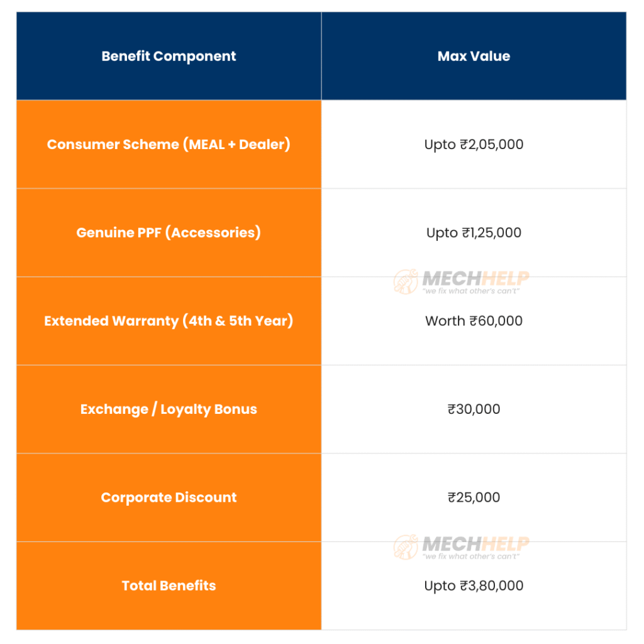The height and width of the screenshot is (644, 644).
Task: Select the Upto ₹1,25,000 value
Action: click(x=474, y=233)
